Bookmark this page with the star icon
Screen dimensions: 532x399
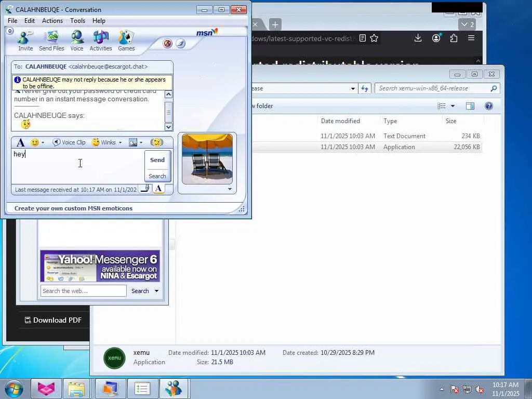click(374, 38)
